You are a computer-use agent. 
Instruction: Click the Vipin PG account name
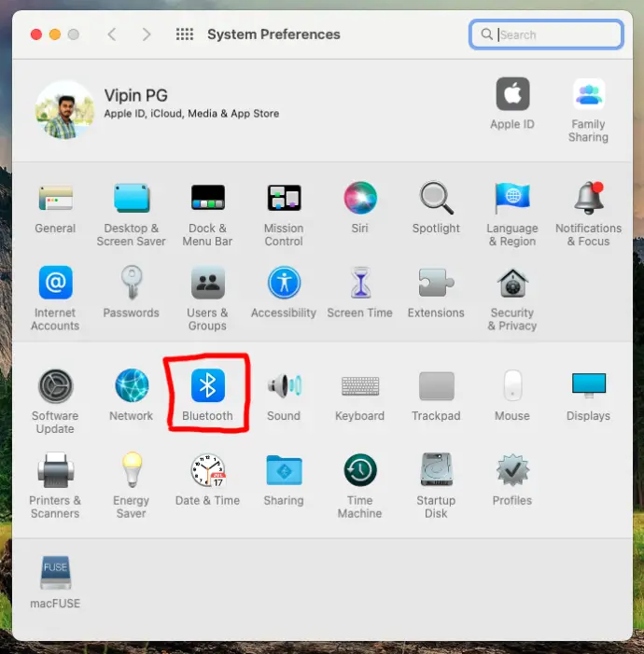coord(136,95)
